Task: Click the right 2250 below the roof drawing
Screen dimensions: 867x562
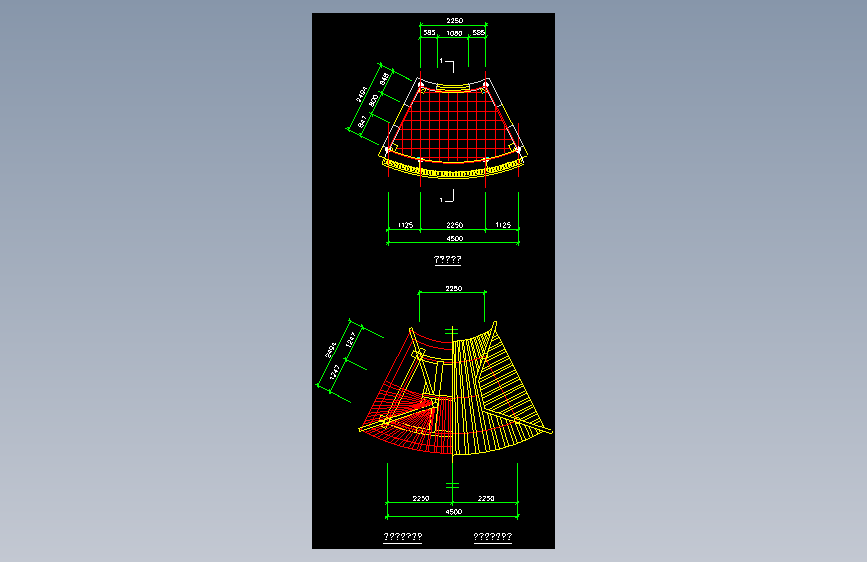Action: (486, 498)
